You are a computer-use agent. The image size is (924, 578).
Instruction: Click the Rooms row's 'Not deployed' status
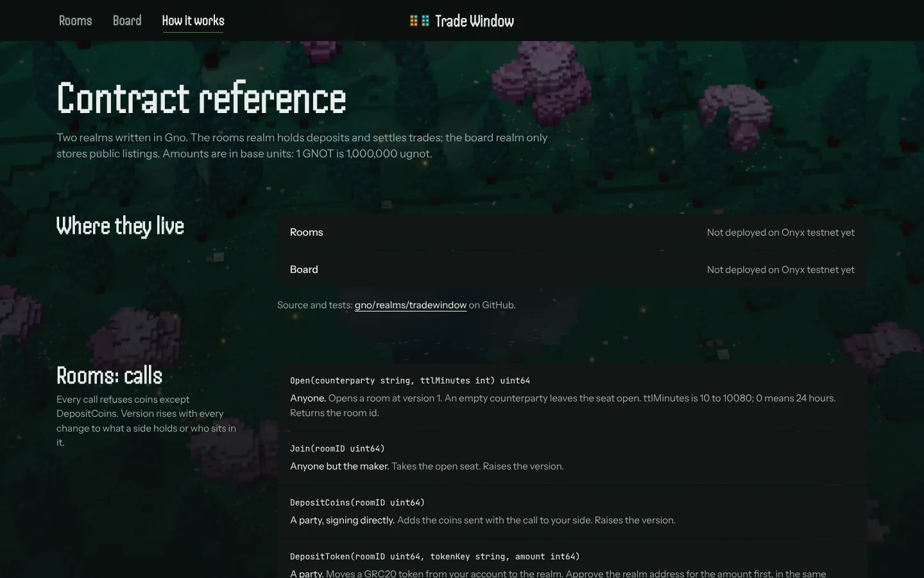point(781,232)
